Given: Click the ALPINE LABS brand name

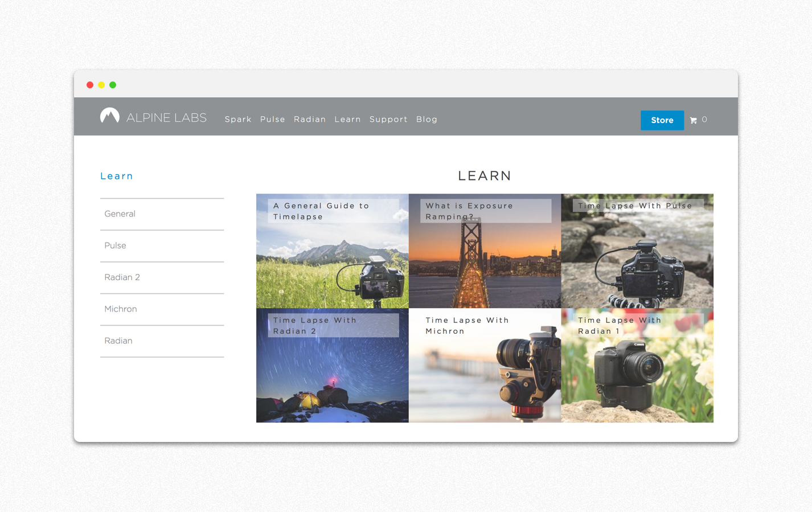Looking at the screenshot, I should [x=166, y=118].
